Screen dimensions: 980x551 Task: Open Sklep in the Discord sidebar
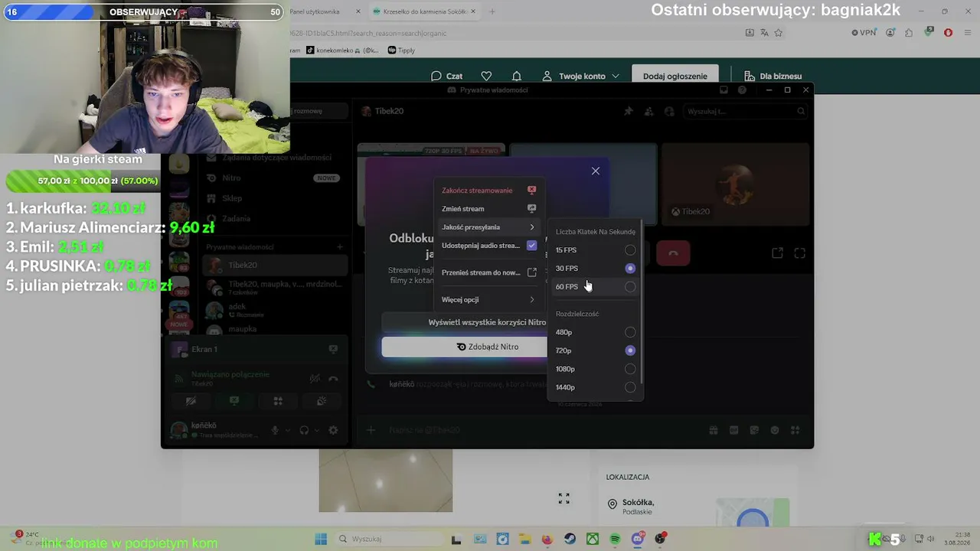[x=276, y=198]
